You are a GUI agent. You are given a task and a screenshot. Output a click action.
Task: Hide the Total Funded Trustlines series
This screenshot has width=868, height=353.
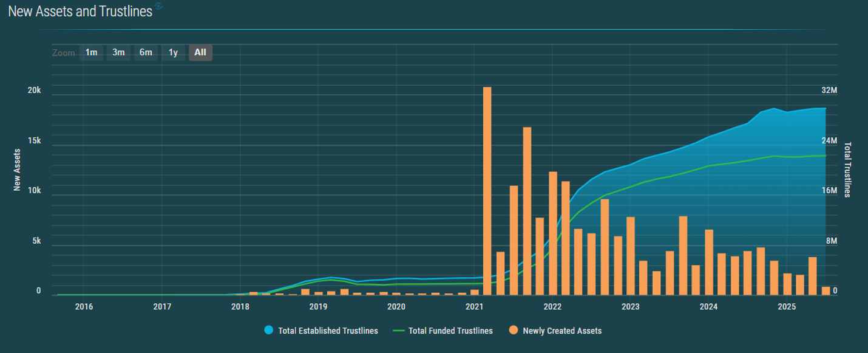450,331
